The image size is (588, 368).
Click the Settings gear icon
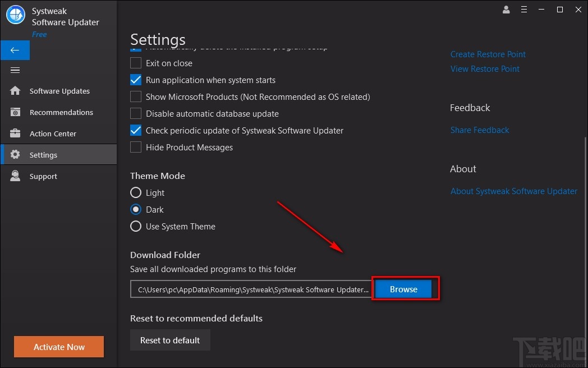pos(15,155)
